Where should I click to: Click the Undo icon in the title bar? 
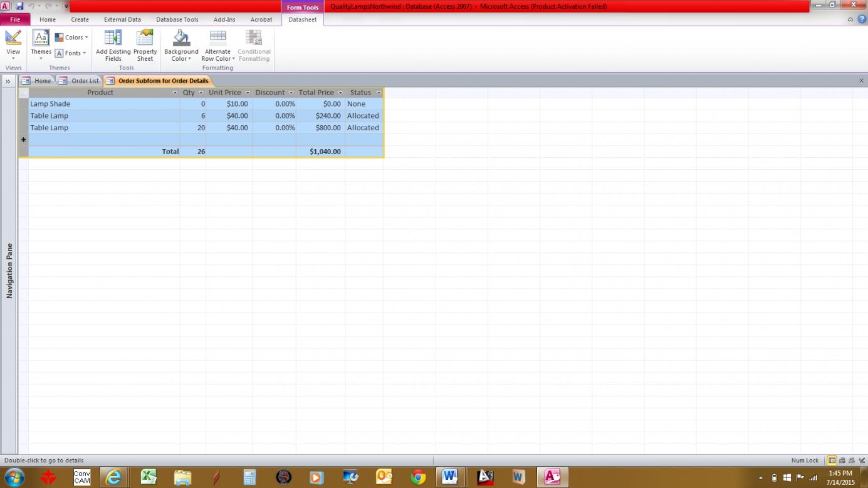pyautogui.click(x=31, y=6)
